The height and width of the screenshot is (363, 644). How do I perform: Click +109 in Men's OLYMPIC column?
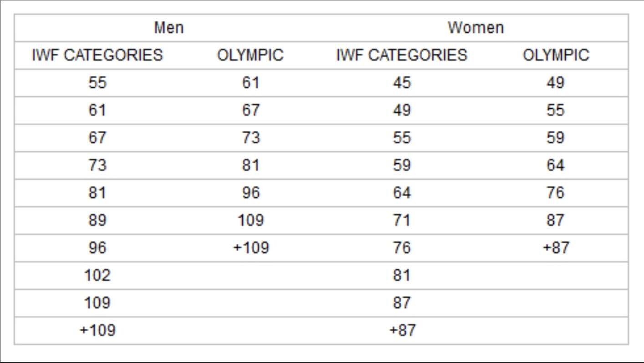coord(250,248)
